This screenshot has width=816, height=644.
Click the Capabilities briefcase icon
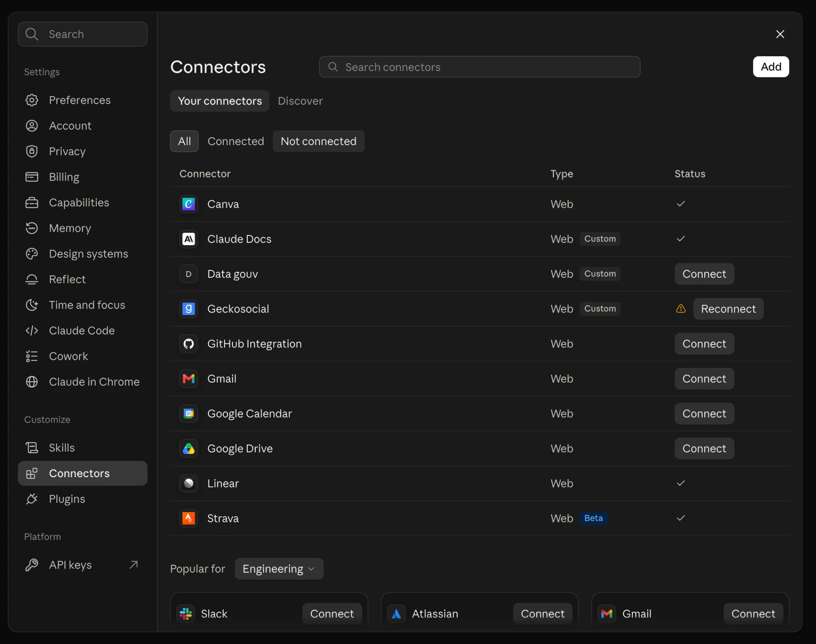[x=32, y=203]
